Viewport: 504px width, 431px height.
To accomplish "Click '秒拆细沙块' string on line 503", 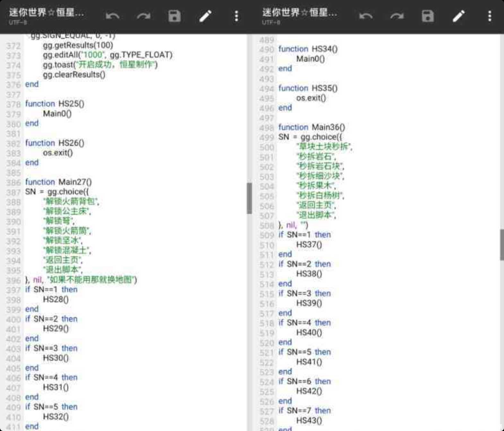I will [320, 176].
